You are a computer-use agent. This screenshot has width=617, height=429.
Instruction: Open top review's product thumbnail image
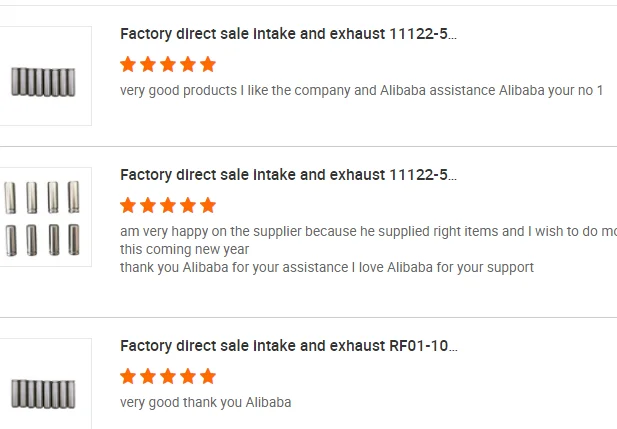(44, 77)
